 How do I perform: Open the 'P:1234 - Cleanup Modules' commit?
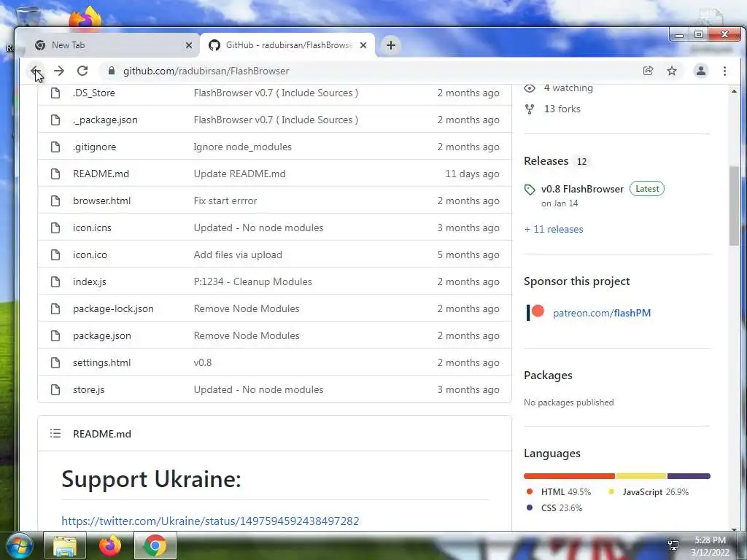253,281
